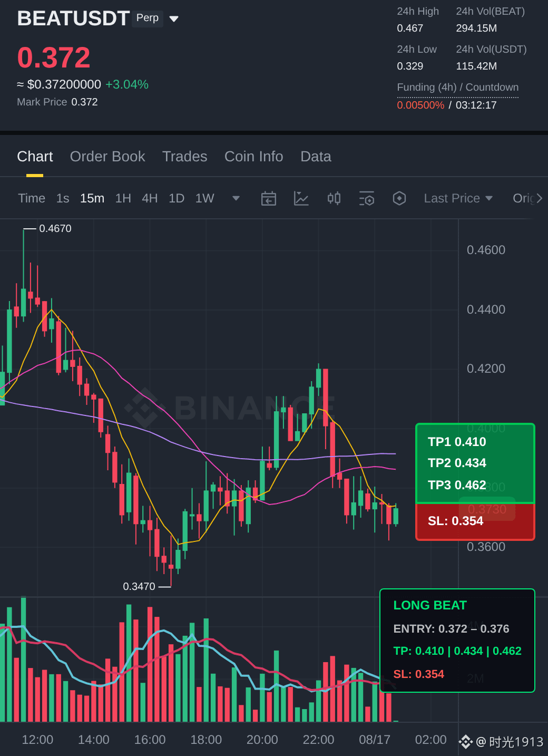This screenshot has width=548, height=756.
Task: Click the +3.04% change value
Action: coord(127,84)
